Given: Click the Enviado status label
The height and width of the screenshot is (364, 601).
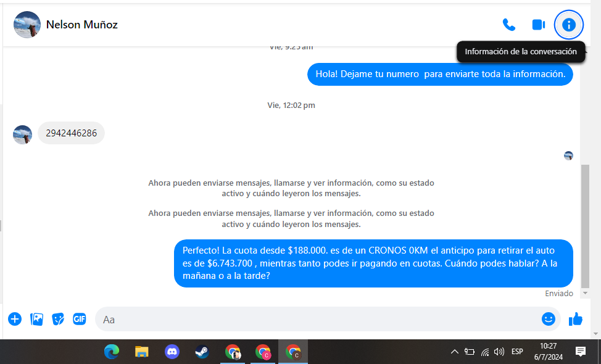Looking at the screenshot, I should click(559, 294).
